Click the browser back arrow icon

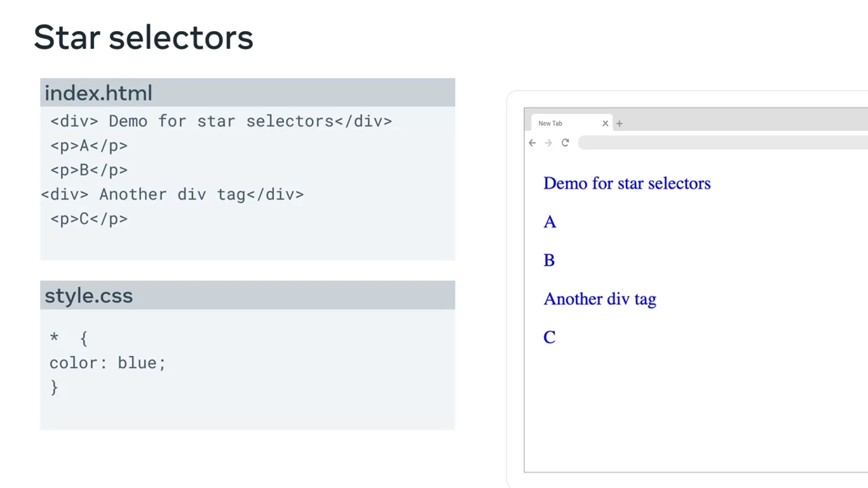532,143
